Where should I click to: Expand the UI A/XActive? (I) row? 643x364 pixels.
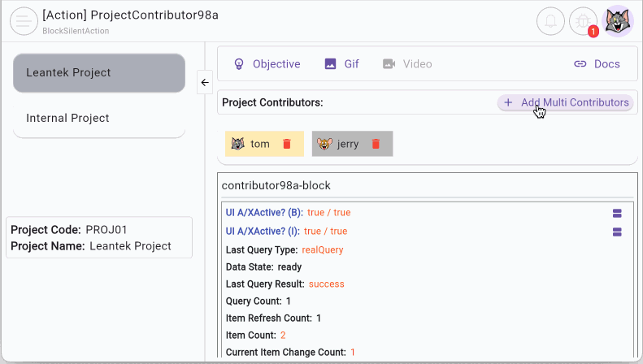616,232
